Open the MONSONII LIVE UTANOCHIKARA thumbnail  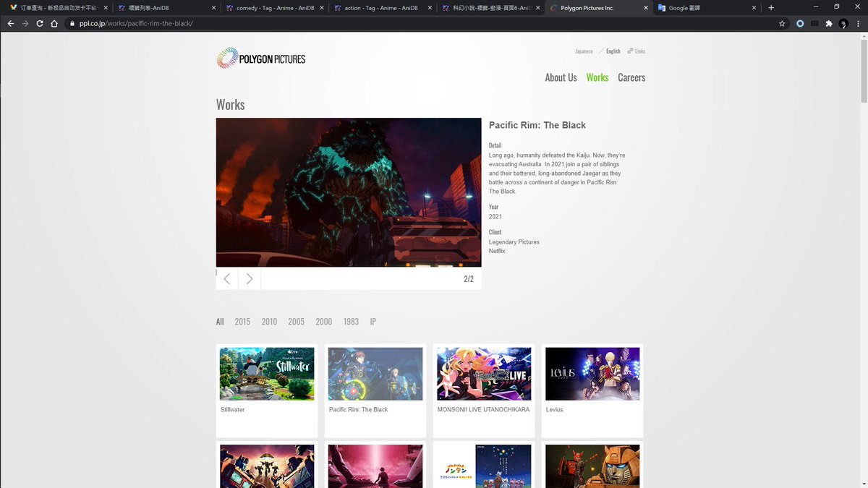(x=484, y=374)
